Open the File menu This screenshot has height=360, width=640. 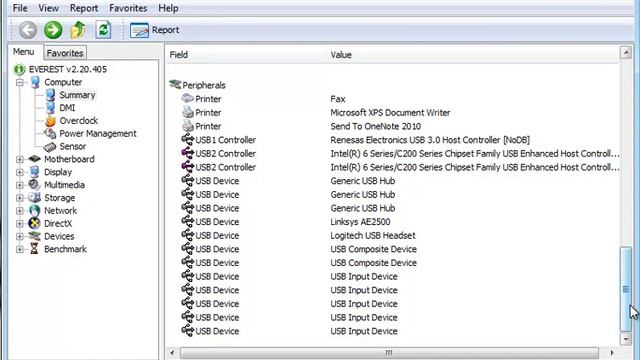pyautogui.click(x=20, y=8)
